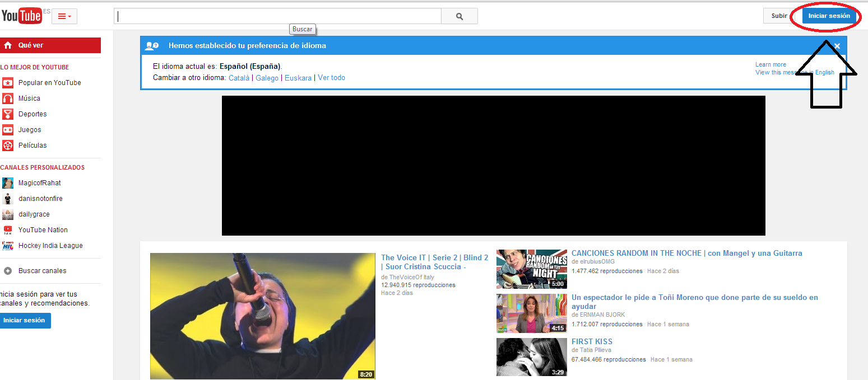Screen dimensions: 868x380
Task: Switch language to Euskara
Action: (x=298, y=78)
